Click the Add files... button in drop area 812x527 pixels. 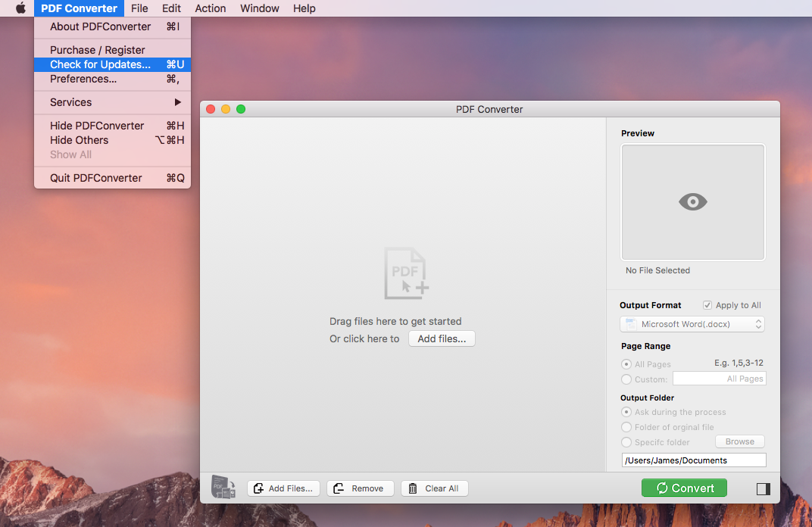click(442, 338)
